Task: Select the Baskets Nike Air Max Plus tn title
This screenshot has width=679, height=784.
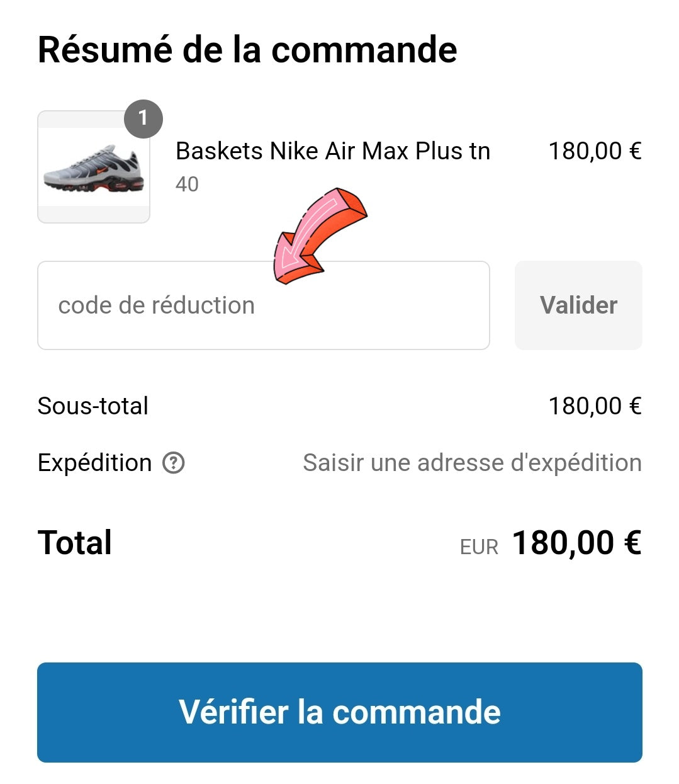Action: [x=333, y=151]
